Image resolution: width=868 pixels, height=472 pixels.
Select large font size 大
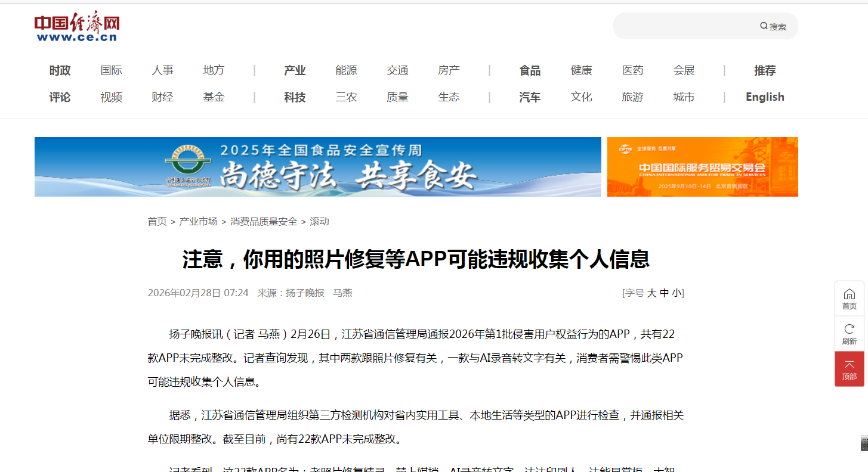click(652, 293)
